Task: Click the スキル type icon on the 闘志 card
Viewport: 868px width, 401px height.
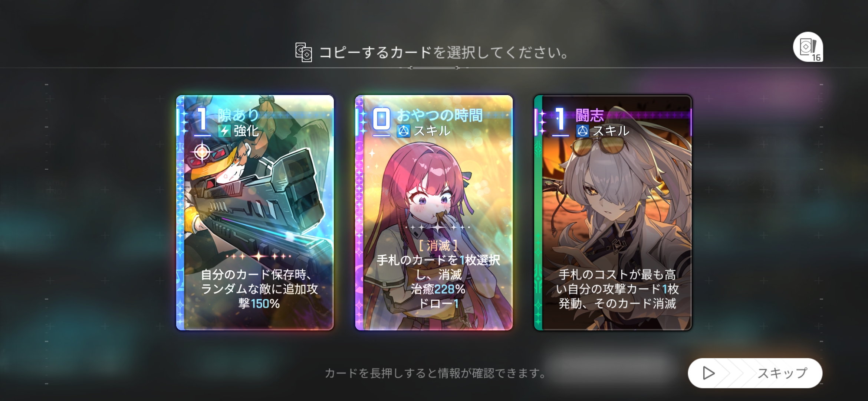Action: (x=582, y=131)
